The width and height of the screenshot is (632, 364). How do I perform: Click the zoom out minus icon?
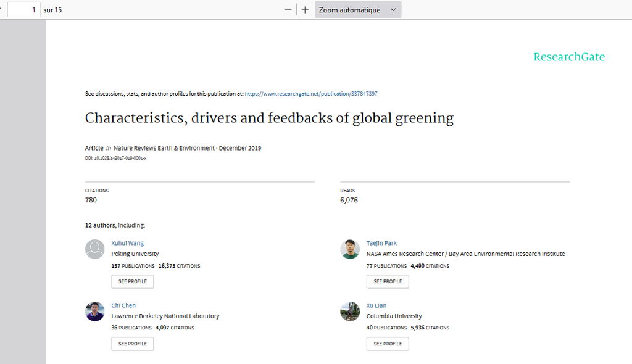[x=288, y=10]
